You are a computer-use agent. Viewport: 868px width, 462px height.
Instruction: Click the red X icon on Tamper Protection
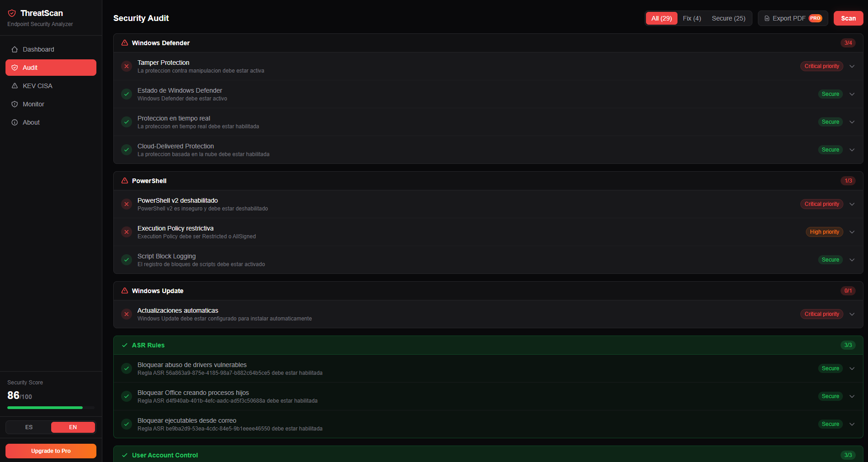pos(127,66)
